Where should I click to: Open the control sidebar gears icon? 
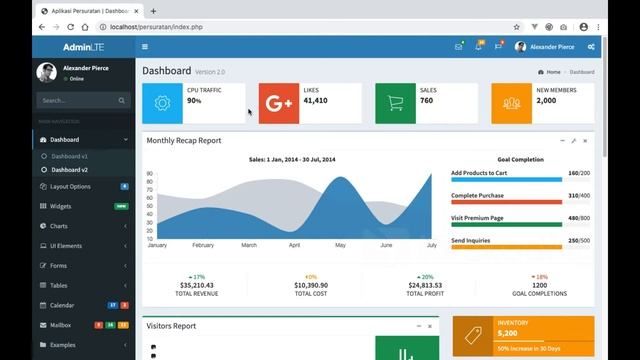[x=591, y=47]
